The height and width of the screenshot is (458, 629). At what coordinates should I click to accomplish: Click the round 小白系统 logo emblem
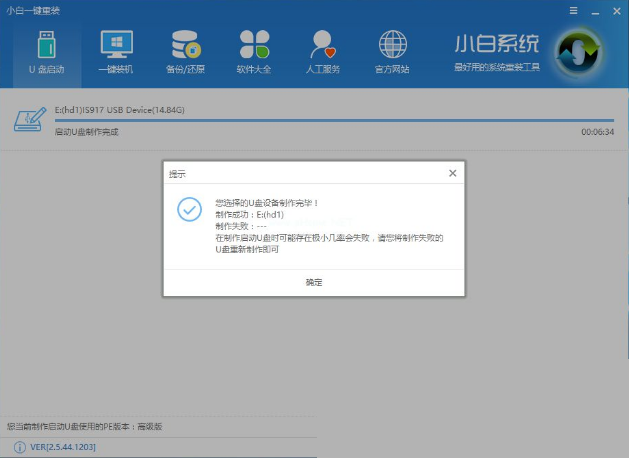coord(579,50)
